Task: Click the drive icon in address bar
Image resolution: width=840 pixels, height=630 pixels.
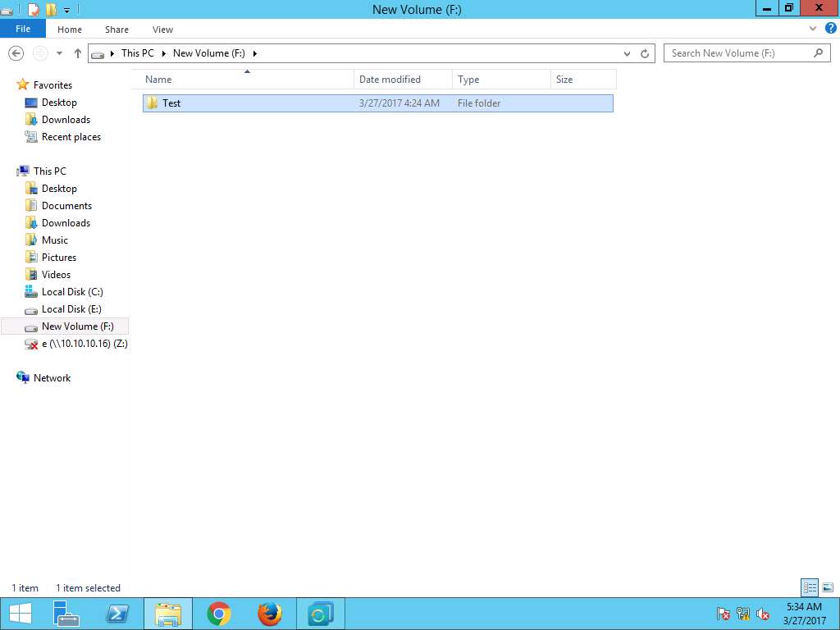Action: pyautogui.click(x=98, y=53)
